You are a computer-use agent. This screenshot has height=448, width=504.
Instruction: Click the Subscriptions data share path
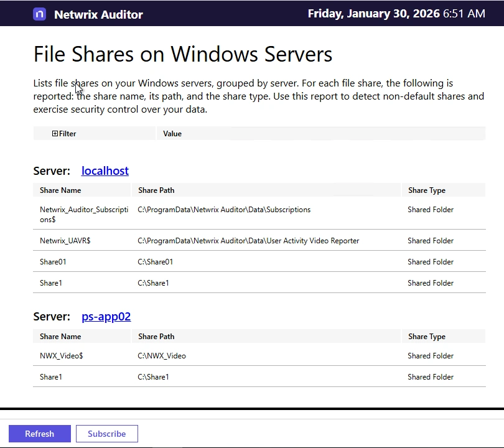click(x=224, y=210)
